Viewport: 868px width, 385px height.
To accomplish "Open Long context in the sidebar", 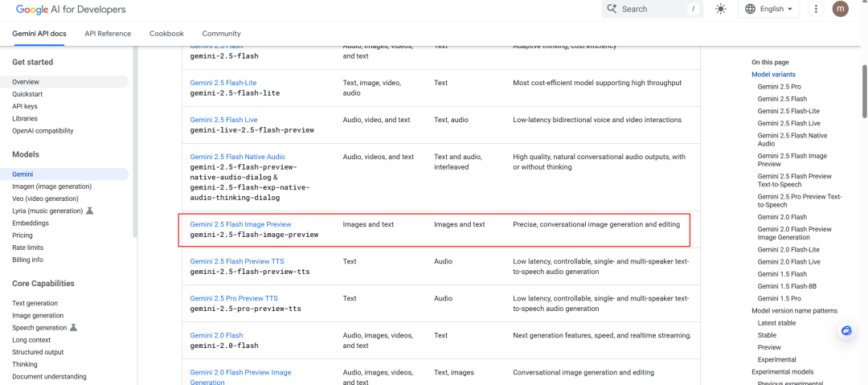I will 31,340.
